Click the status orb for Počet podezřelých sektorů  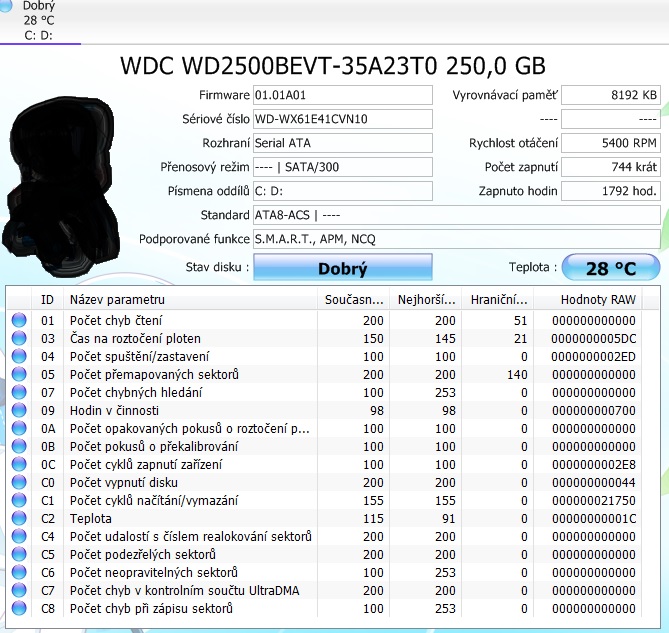(19, 555)
